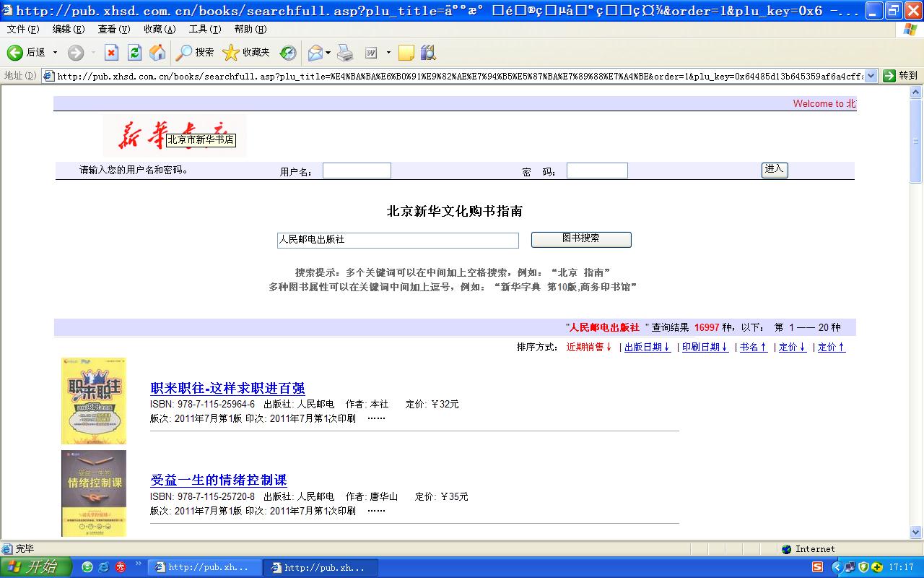This screenshot has height=578, width=924.
Task: Click the scrollbar down arrow
Action: [x=916, y=532]
